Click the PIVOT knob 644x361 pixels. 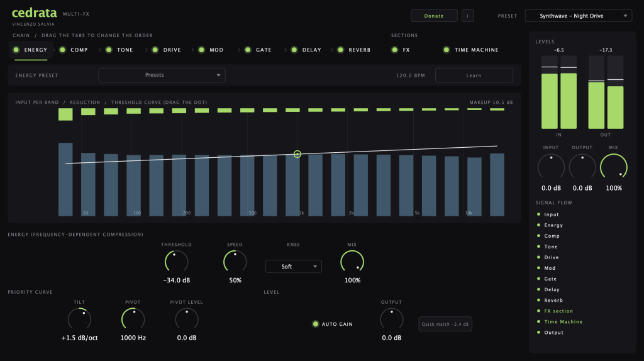pyautogui.click(x=133, y=319)
